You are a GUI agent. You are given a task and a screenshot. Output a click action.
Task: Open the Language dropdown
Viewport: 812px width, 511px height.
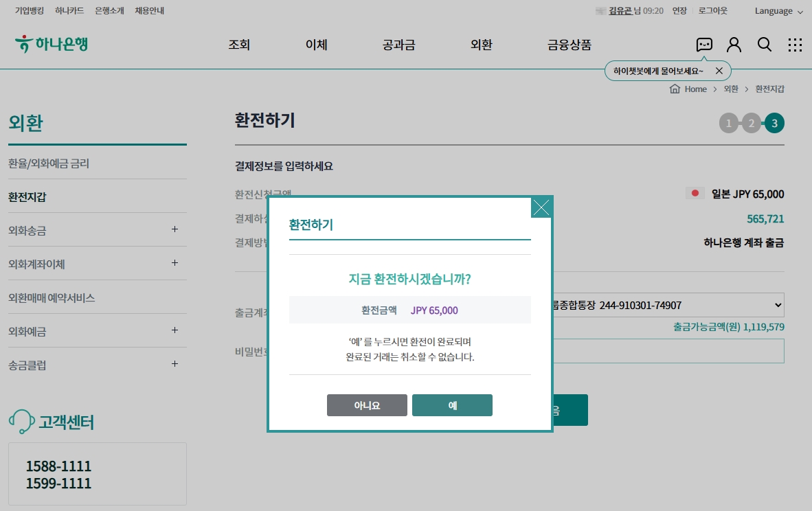[778, 10]
